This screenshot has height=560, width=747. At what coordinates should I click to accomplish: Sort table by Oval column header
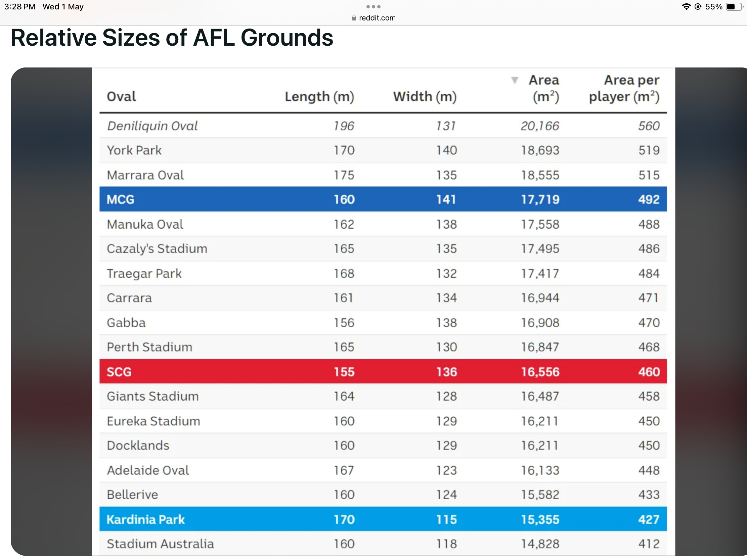click(x=121, y=97)
